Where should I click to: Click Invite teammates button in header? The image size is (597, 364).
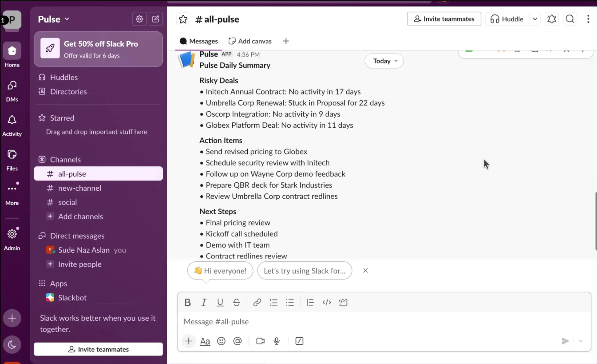[x=444, y=19]
